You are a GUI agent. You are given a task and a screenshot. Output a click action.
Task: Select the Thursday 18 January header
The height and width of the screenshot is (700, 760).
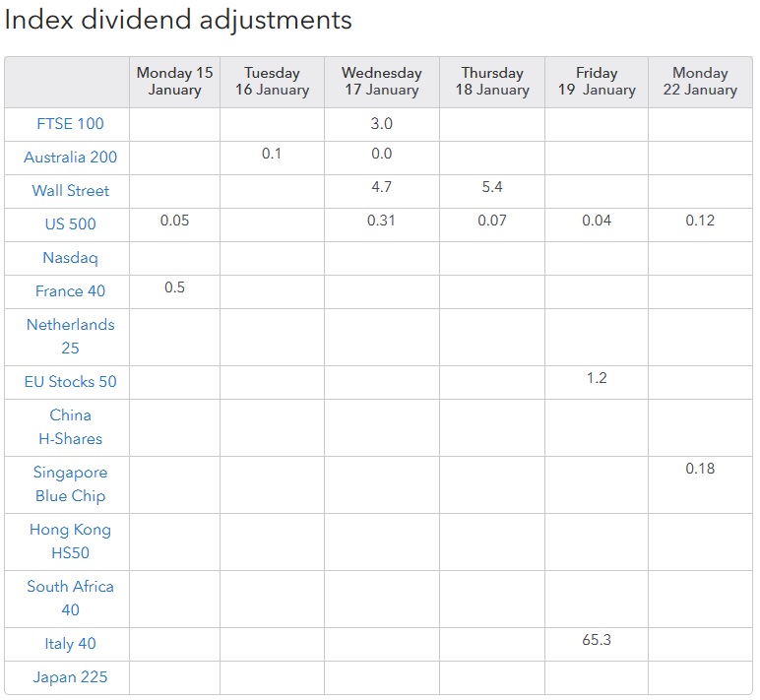coord(492,82)
